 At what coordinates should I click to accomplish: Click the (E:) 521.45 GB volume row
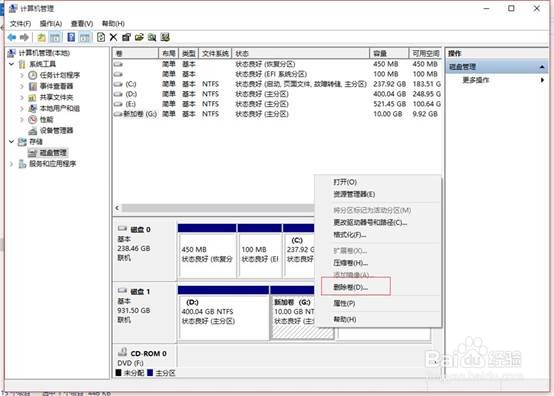pyautogui.click(x=277, y=104)
